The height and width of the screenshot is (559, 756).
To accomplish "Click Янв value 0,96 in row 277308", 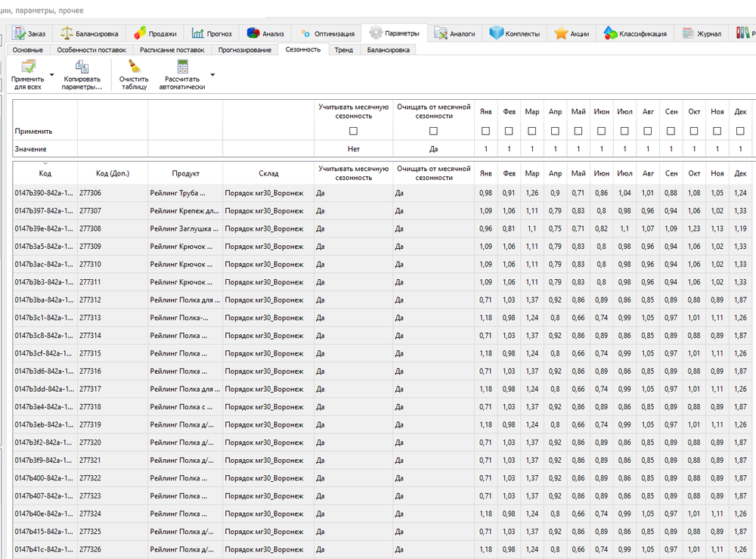I will click(485, 228).
